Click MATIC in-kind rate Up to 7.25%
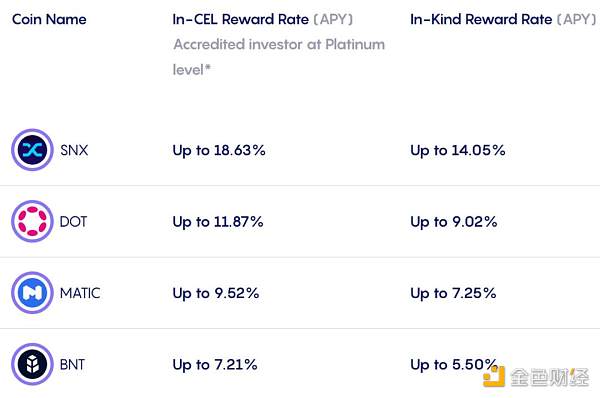This screenshot has width=600, height=398. [x=453, y=294]
